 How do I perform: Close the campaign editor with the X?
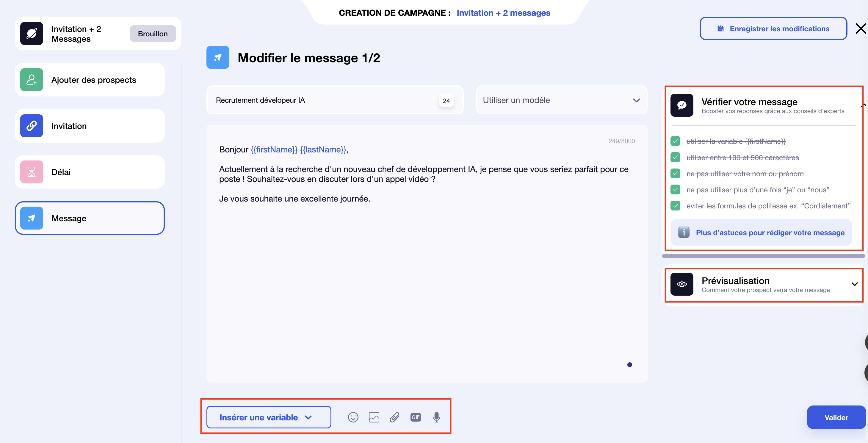[861, 28]
